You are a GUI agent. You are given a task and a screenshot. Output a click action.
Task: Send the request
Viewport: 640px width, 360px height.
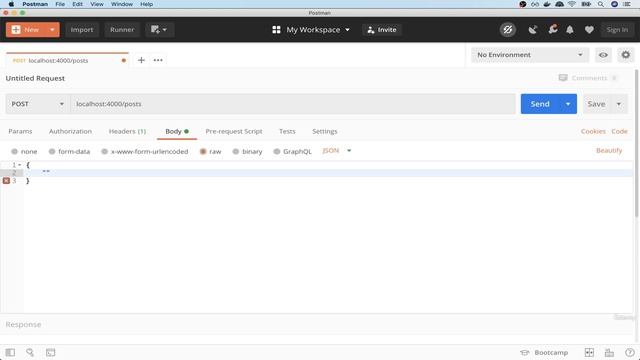click(540, 104)
